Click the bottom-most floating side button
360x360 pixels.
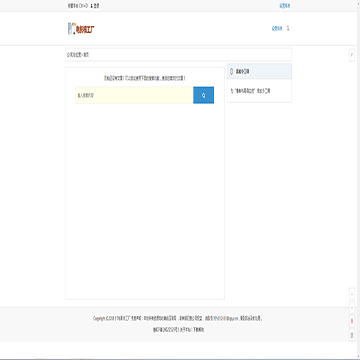(x=352, y=335)
